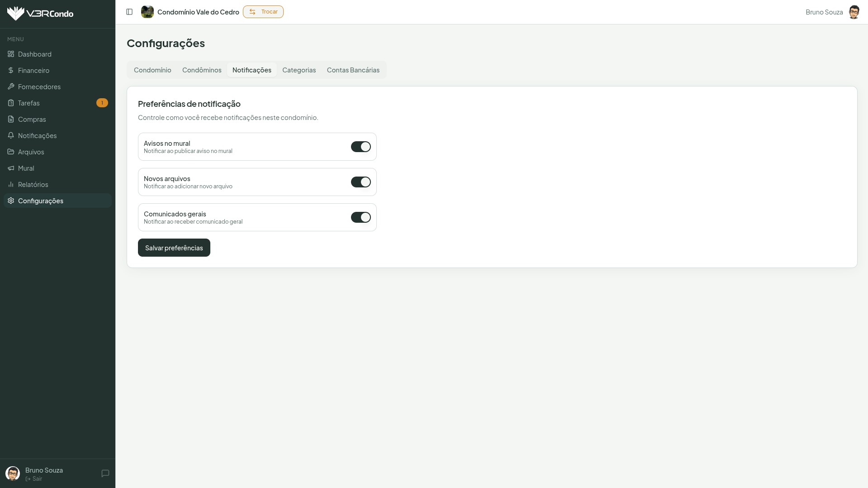
Task: Click the Salvar preferências button
Action: point(174,248)
